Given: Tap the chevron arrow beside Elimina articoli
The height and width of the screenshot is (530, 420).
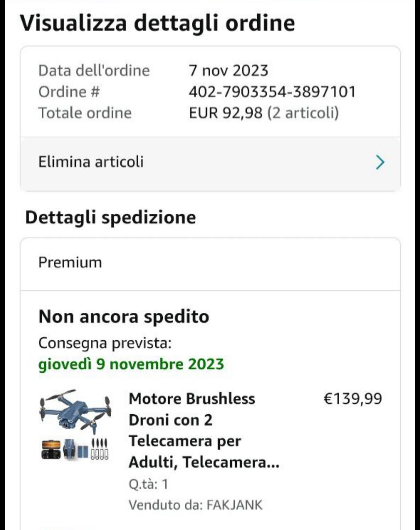Looking at the screenshot, I should click(x=380, y=162).
